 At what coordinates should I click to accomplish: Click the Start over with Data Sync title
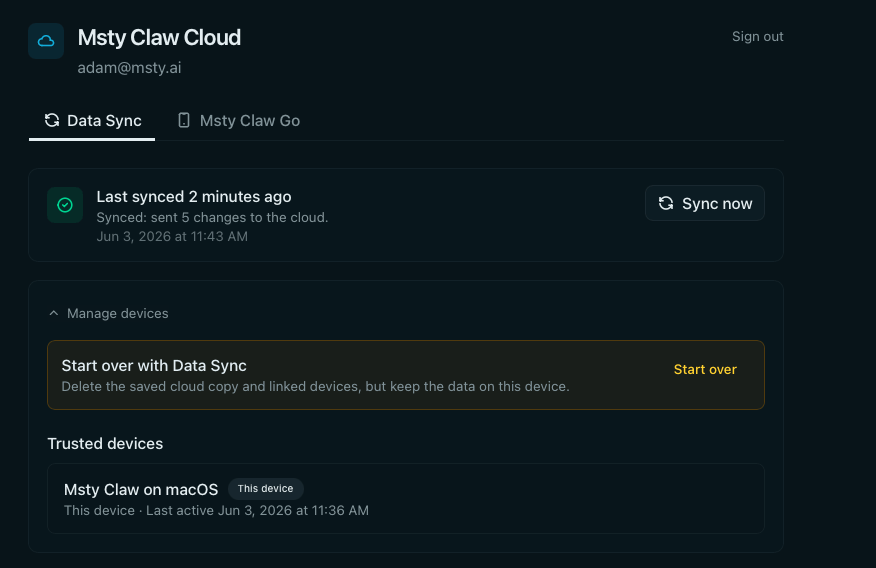point(154,365)
